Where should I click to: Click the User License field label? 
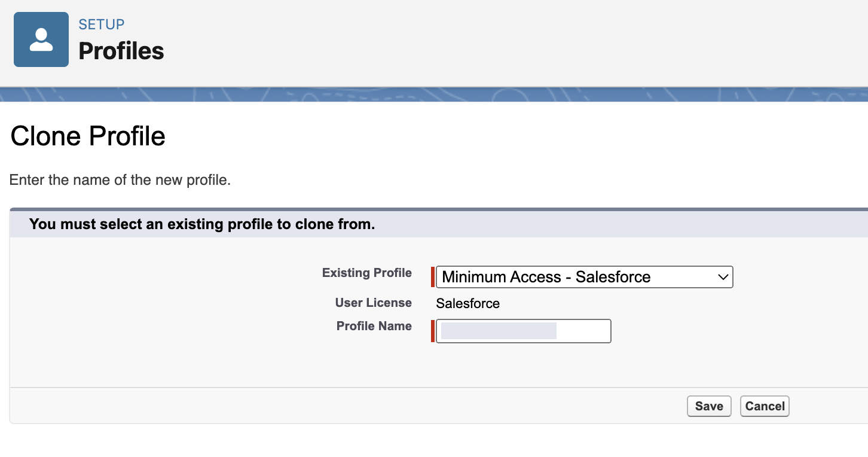pos(373,303)
